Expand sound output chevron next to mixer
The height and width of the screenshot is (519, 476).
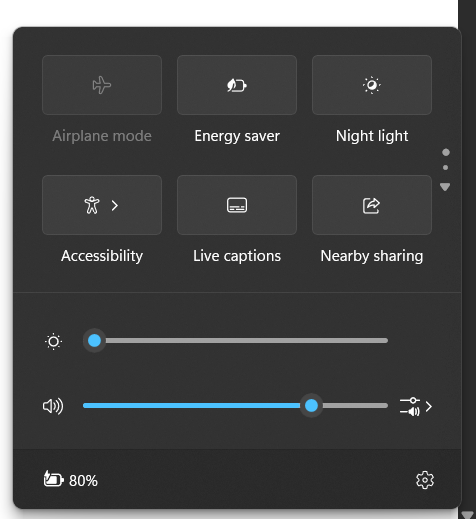pyautogui.click(x=429, y=406)
